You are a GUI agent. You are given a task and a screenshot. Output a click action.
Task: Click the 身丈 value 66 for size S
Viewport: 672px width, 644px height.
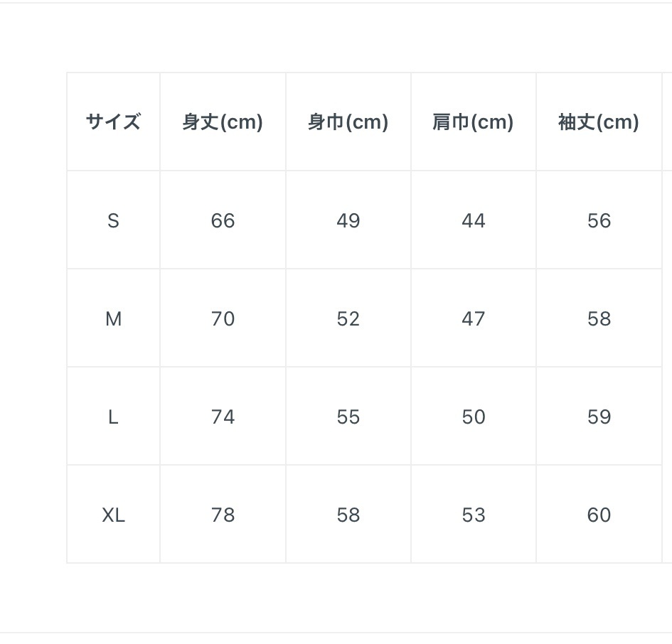coord(223,220)
